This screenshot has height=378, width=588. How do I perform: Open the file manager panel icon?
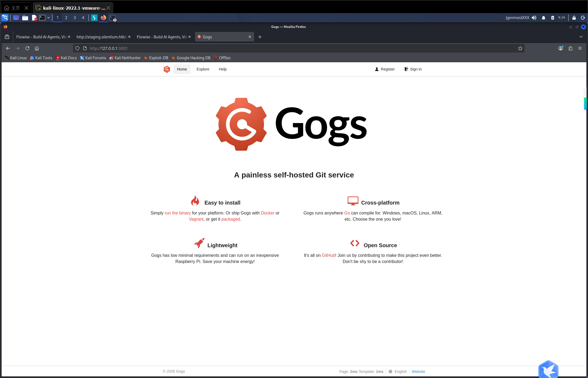tap(25, 18)
